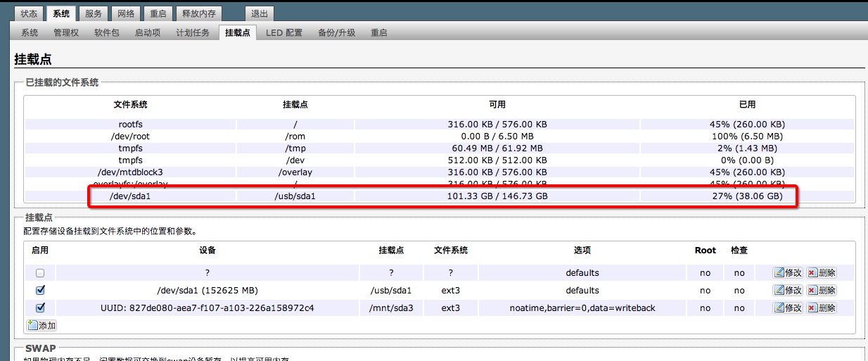Click the UUID 827de080-aea7-f107 device cell
Viewport: 868px width, 361px height.
point(208,308)
